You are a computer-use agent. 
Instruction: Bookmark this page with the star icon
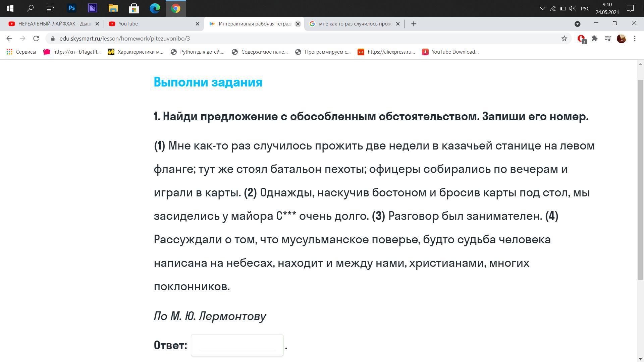(564, 39)
